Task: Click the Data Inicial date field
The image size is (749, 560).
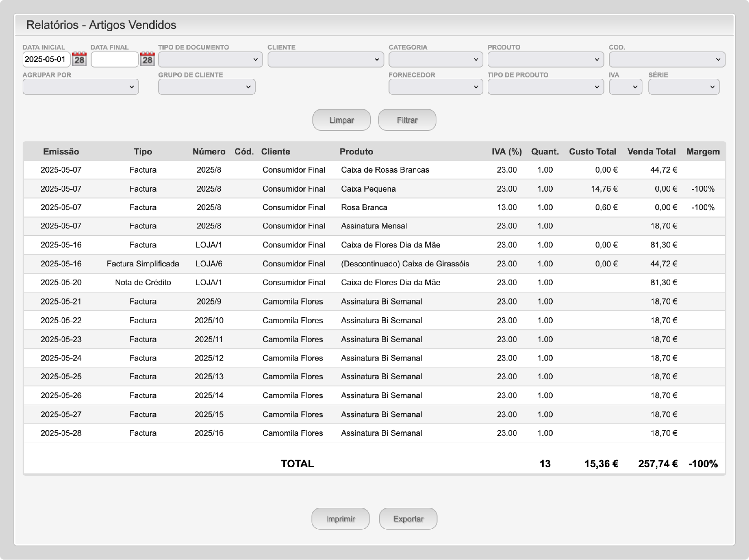Action: 46,59
